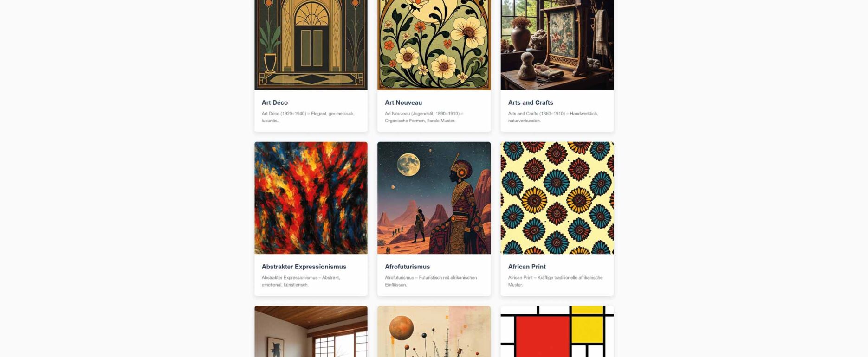The width and height of the screenshot is (868, 357).
Task: Open the African Print pattern thumbnail
Action: [x=557, y=198]
